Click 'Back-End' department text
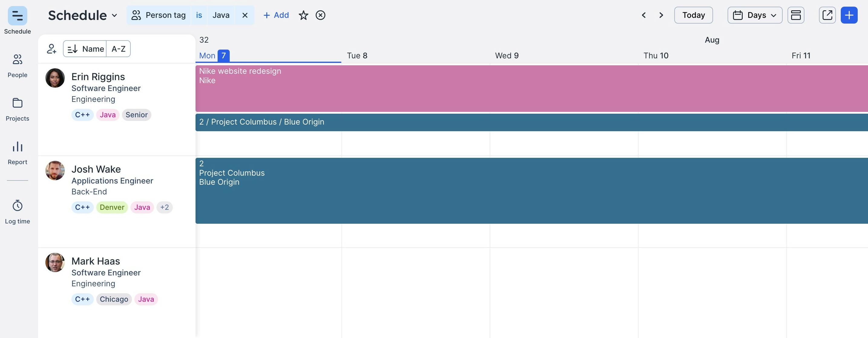 point(89,192)
